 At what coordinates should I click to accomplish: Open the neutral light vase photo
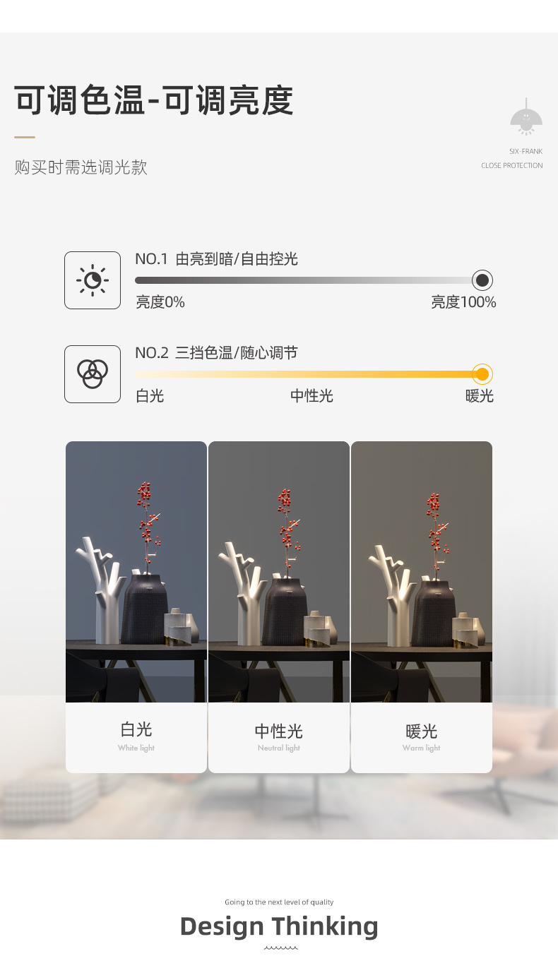(279, 572)
